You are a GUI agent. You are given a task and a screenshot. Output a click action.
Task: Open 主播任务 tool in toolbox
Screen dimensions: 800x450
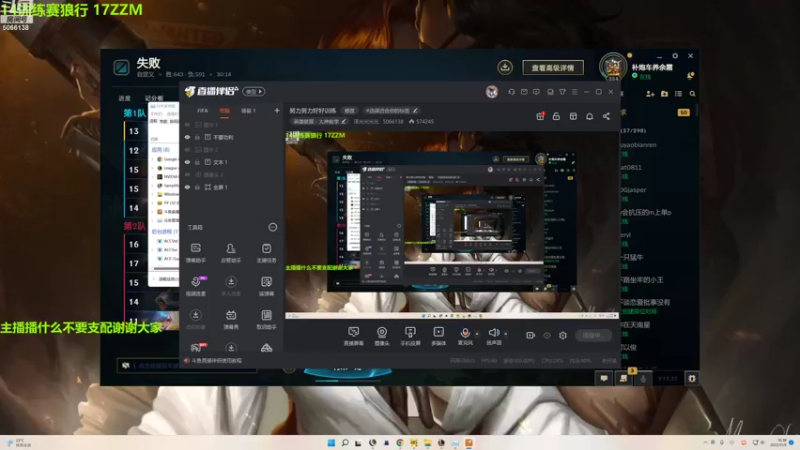pyautogui.click(x=266, y=253)
